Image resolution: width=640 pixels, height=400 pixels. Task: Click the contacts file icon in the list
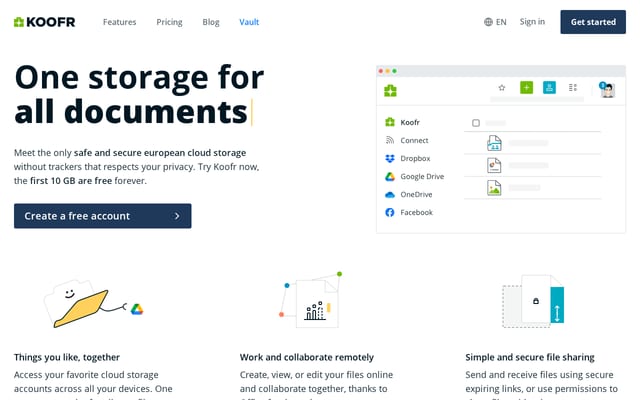(x=494, y=143)
